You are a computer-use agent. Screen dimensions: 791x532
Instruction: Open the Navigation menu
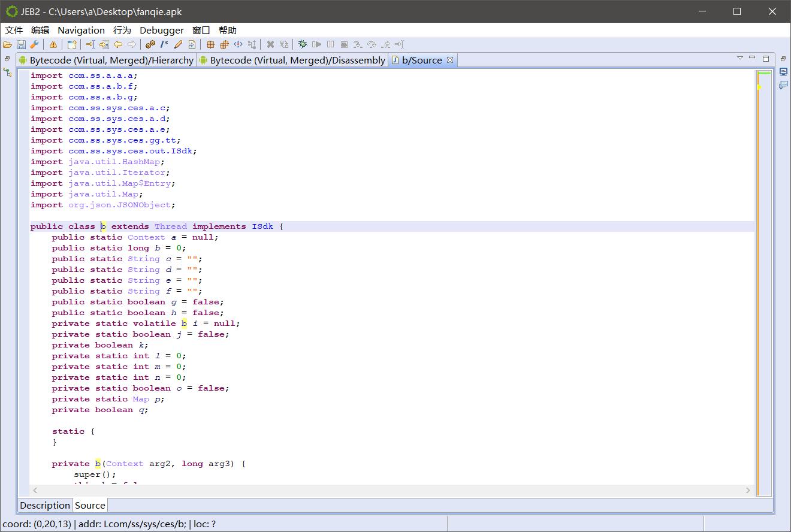pos(81,30)
